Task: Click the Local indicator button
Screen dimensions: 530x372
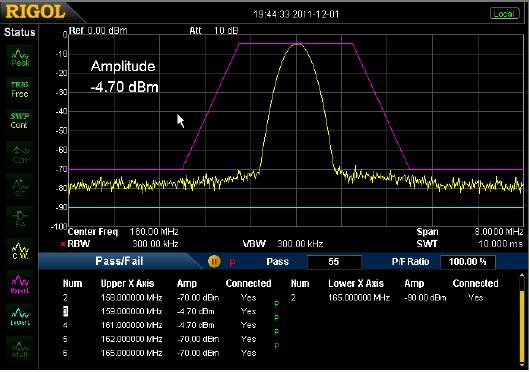Action: 504,14
